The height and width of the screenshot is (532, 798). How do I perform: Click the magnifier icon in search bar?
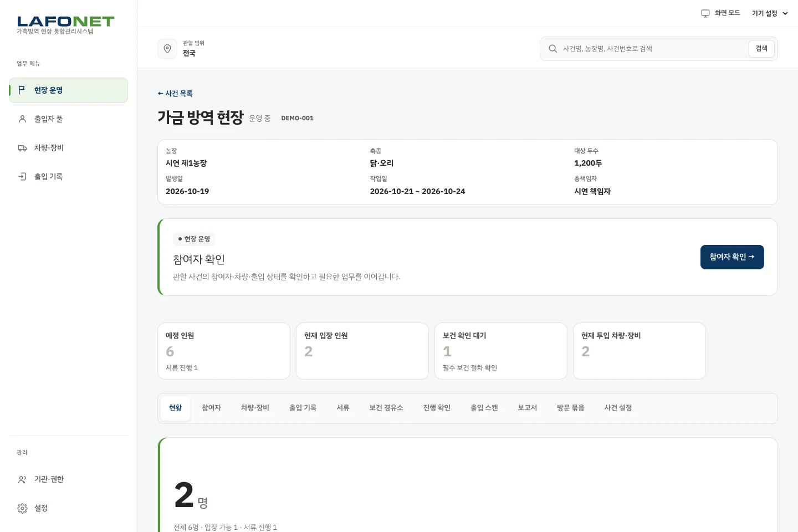553,49
